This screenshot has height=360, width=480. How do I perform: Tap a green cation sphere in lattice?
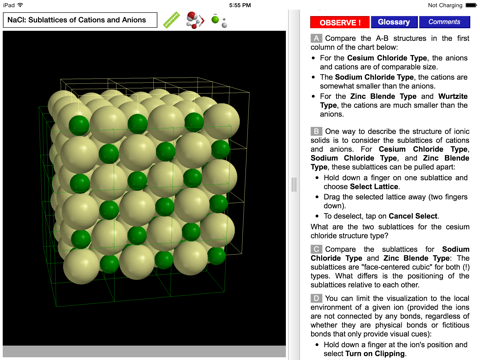[x=138, y=124]
